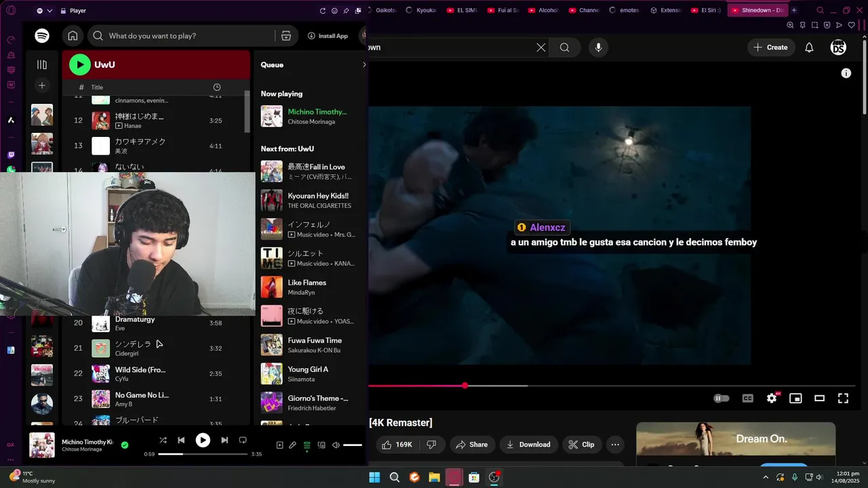The height and width of the screenshot is (488, 868).
Task: Click the Spotify search magnifier icon
Action: pos(98,36)
